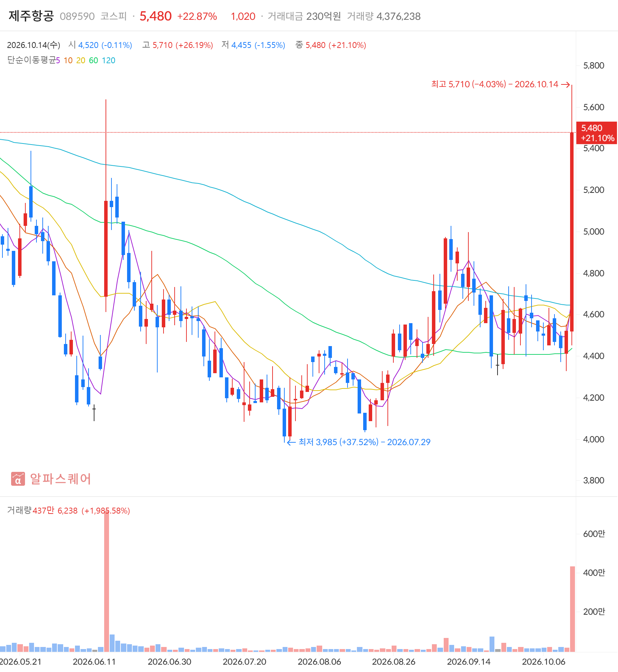Click the 600만 volume axis label

[594, 534]
